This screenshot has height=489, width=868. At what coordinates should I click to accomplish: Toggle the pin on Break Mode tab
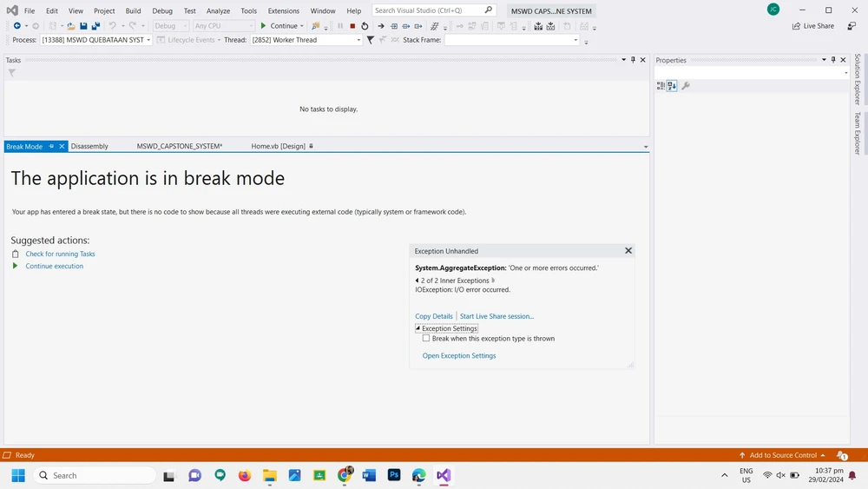[x=51, y=146]
